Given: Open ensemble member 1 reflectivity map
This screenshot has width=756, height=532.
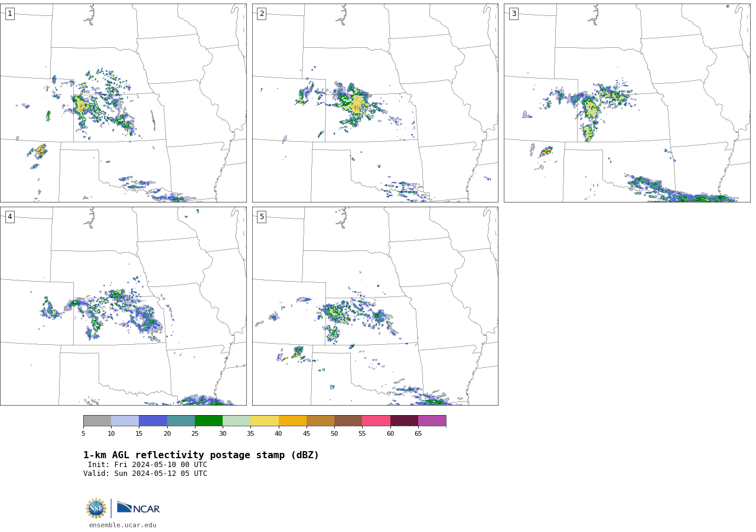Looking at the screenshot, I should tap(123, 103).
